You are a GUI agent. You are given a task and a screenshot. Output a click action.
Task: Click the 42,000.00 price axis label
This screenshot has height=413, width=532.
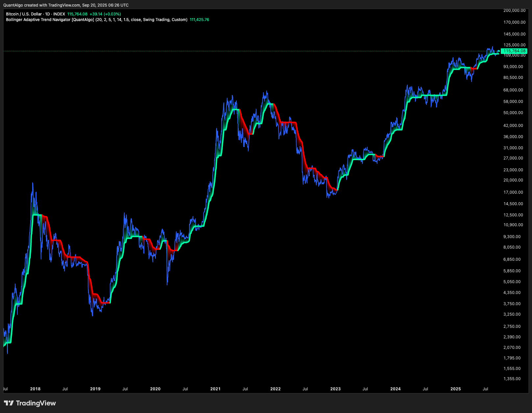tap(513, 126)
